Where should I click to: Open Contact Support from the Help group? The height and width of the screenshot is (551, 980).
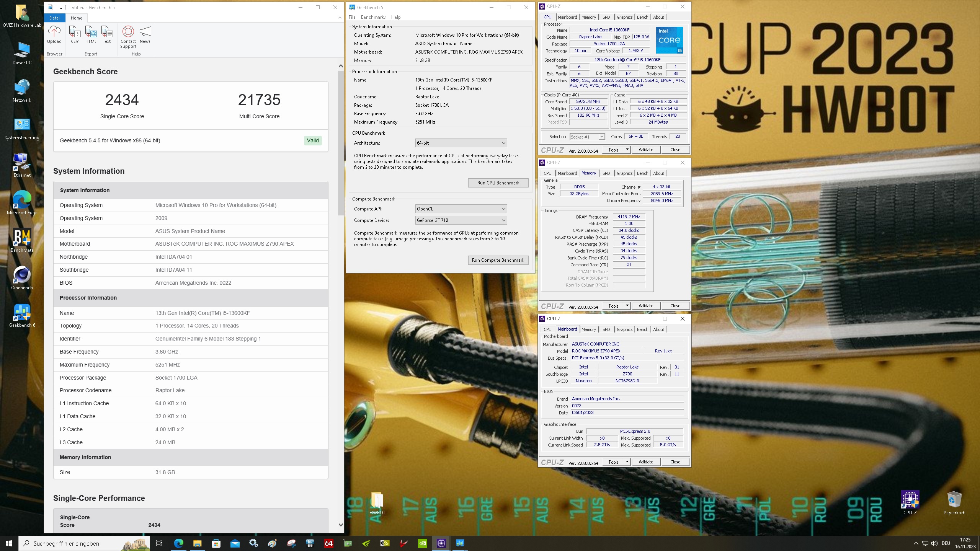tap(128, 37)
